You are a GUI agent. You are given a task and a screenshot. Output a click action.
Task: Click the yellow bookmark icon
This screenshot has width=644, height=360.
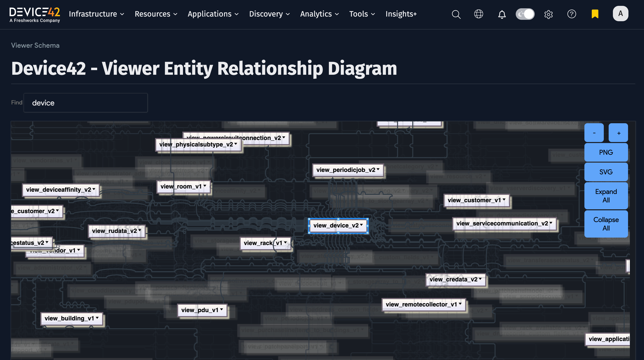[x=595, y=14]
